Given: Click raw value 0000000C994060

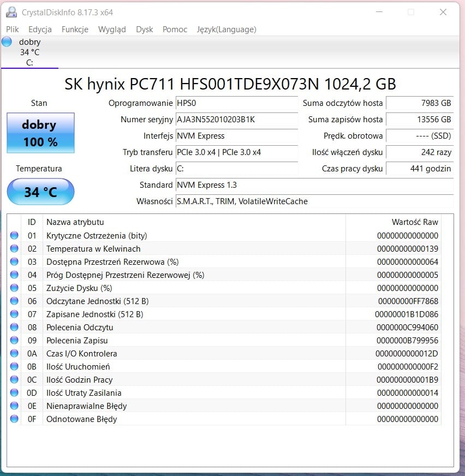Looking at the screenshot, I should click(x=407, y=328).
